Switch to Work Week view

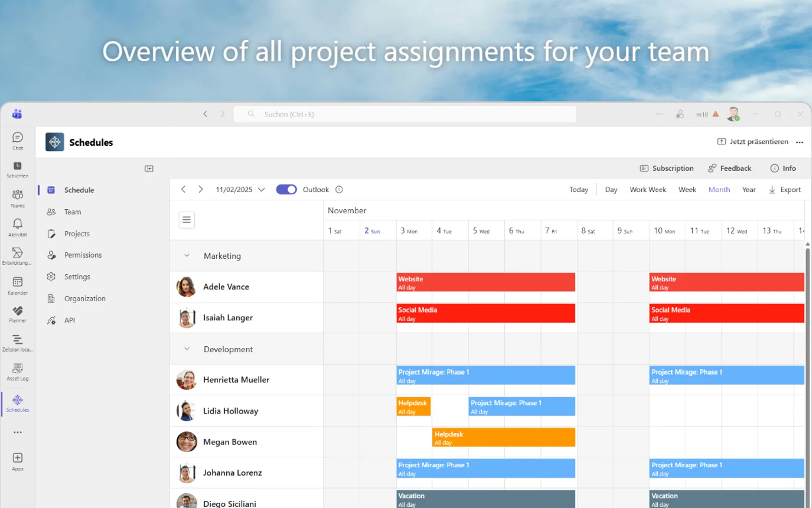coord(648,189)
